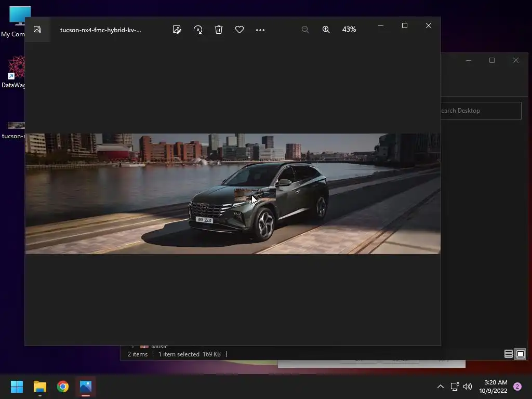Zoom out with the magnifier minus icon
532x399 pixels.
click(305, 30)
